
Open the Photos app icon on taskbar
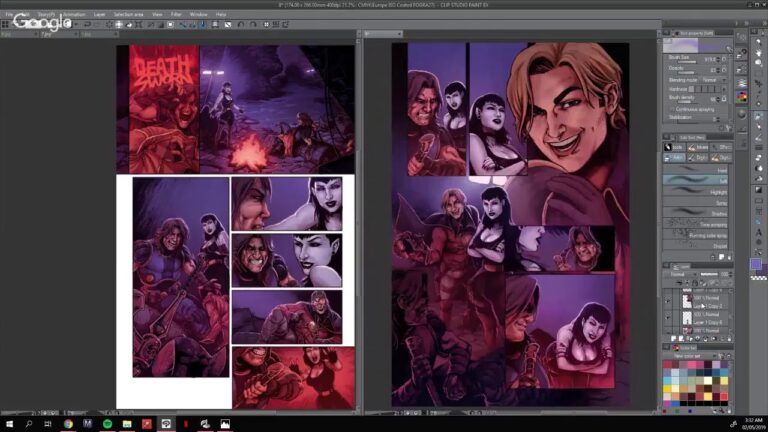point(225,424)
